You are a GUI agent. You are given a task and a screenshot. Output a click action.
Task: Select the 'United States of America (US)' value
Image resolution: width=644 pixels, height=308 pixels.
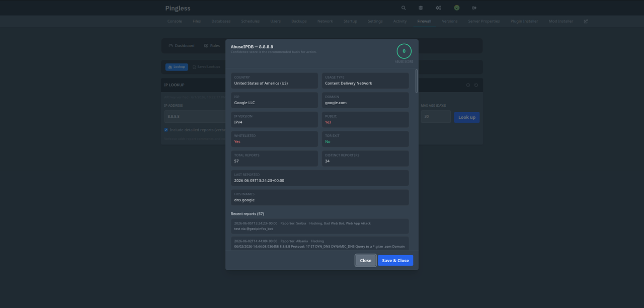point(261,84)
